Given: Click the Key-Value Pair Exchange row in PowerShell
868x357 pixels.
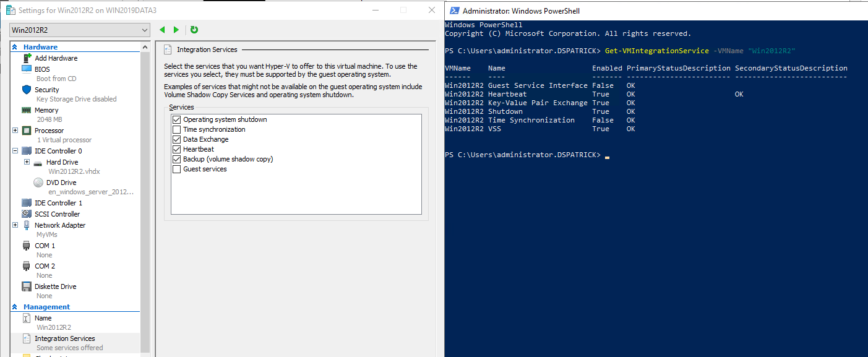Looking at the screenshot, I should 540,103.
